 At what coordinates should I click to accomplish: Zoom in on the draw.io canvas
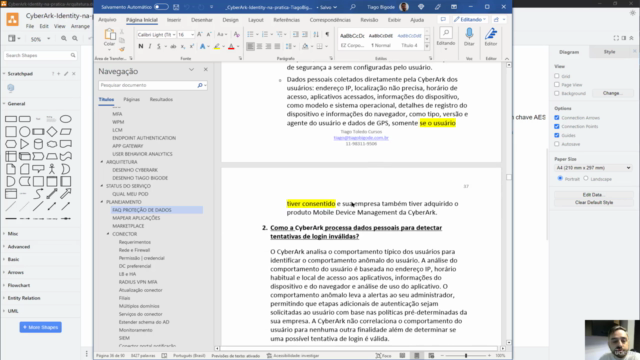(64, 38)
